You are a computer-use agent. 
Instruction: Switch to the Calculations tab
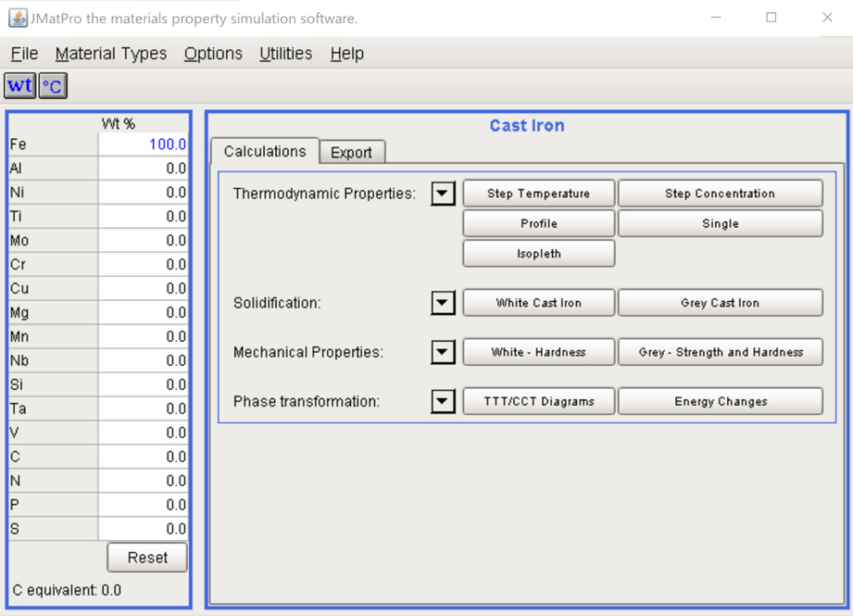(x=265, y=151)
